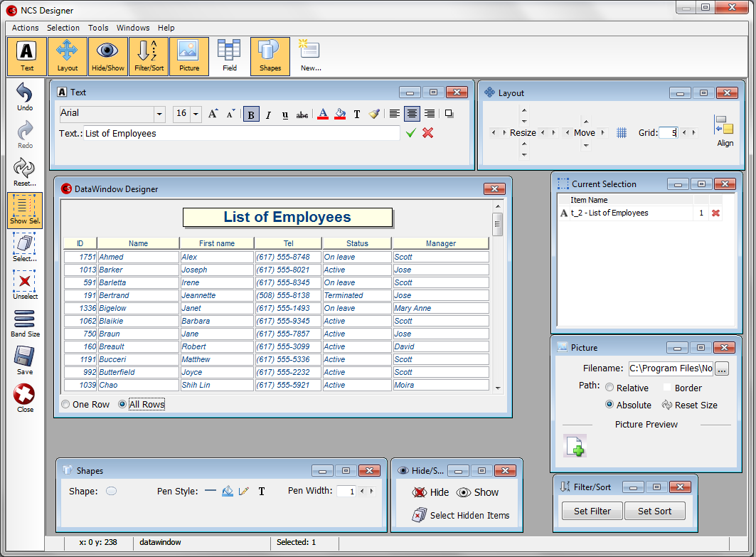The image size is (756, 557).
Task: Accept text edit with green checkmark
Action: pyautogui.click(x=410, y=133)
